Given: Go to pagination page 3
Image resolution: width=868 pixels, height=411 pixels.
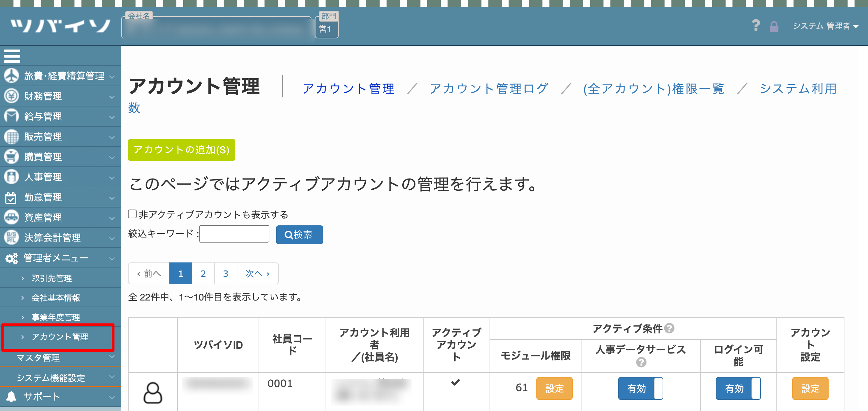Looking at the screenshot, I should (x=226, y=274).
